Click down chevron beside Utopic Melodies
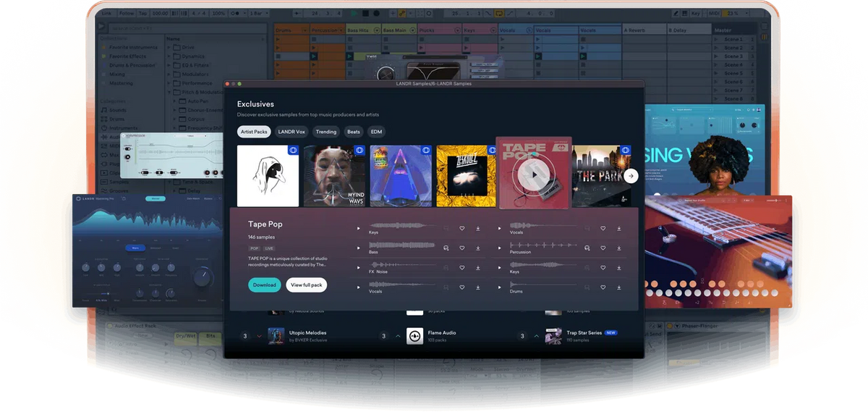 259,336
